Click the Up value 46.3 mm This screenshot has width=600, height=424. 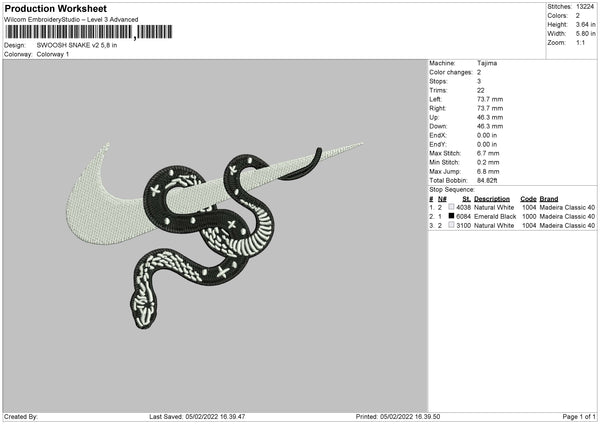490,117
